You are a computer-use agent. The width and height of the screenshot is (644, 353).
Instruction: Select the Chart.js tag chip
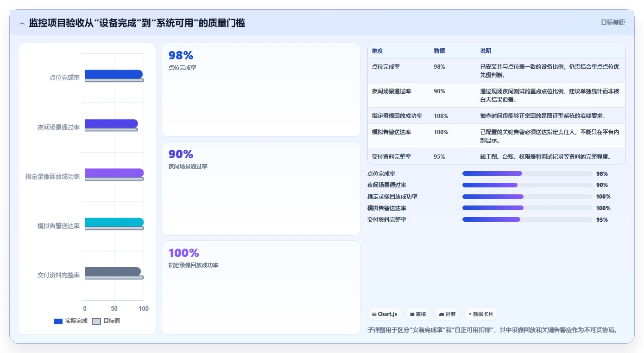click(385, 314)
